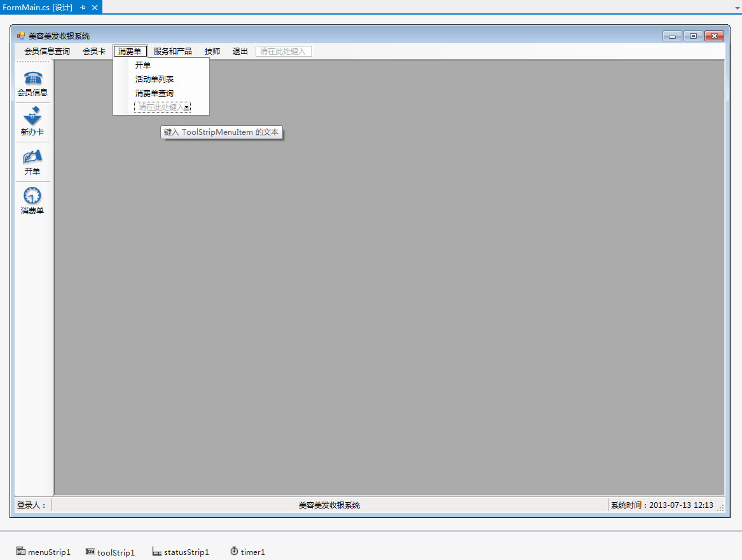
Task: Select the 新办卡 toolbar icon
Action: [x=32, y=117]
